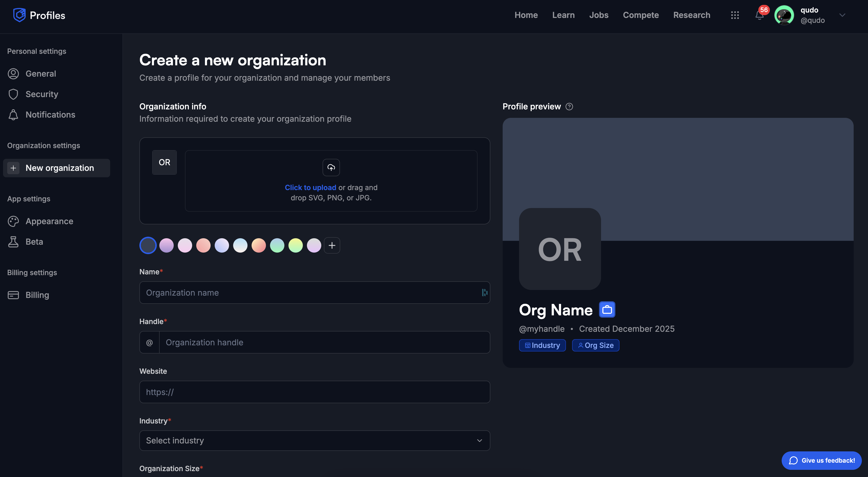Select the dark navy color swatch
The width and height of the screenshot is (868, 477).
pos(148,245)
